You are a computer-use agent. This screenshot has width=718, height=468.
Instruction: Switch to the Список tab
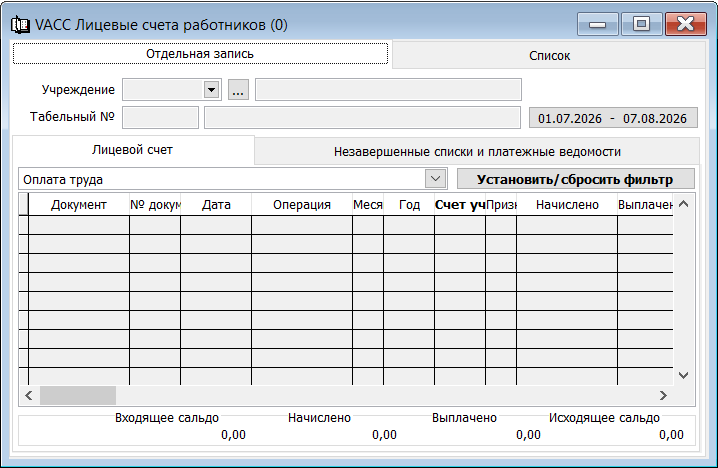(x=549, y=55)
